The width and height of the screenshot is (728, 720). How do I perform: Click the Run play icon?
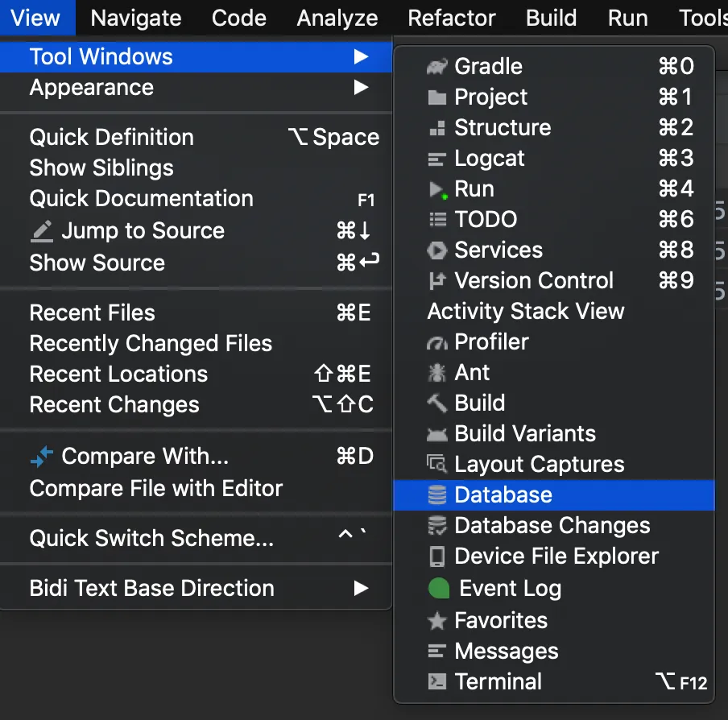click(x=437, y=189)
